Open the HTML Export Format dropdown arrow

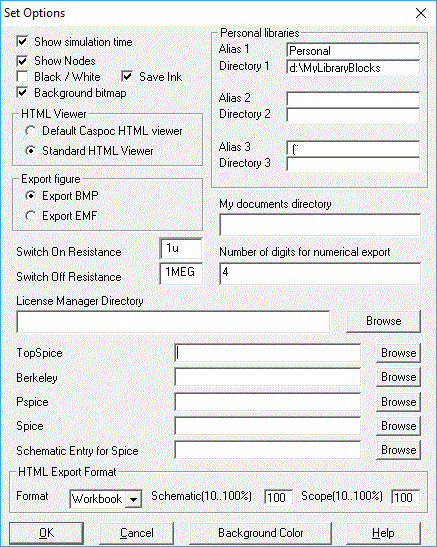click(x=133, y=499)
